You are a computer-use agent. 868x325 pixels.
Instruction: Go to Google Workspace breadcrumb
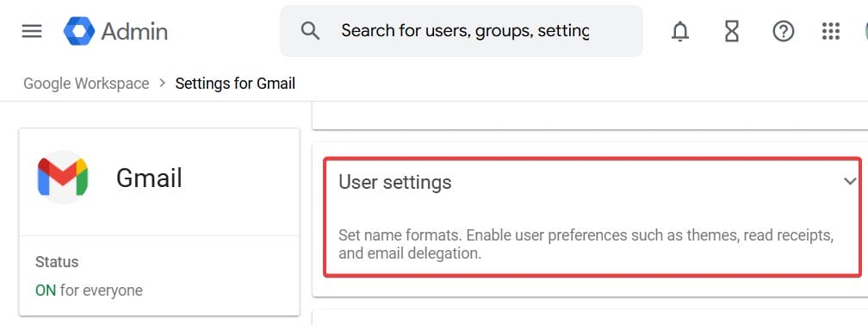[86, 84]
